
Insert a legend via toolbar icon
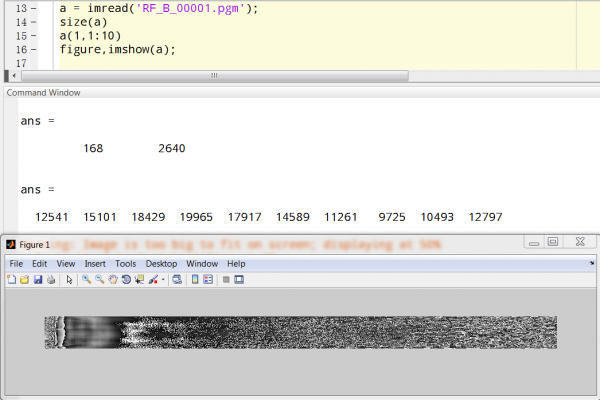[208, 280]
